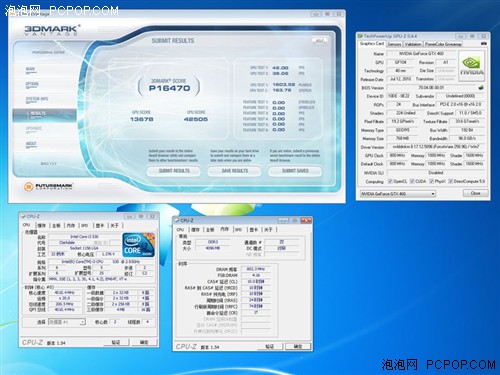This screenshot has height=375, width=500.
Task: Open the 主板 tab in left CPU-Z window
Action: click(56, 225)
